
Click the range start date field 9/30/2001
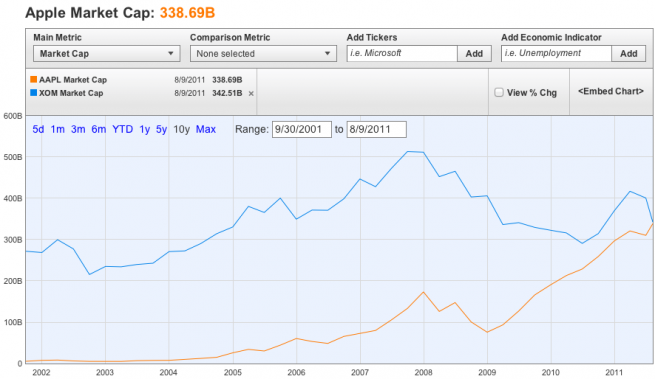(x=302, y=130)
